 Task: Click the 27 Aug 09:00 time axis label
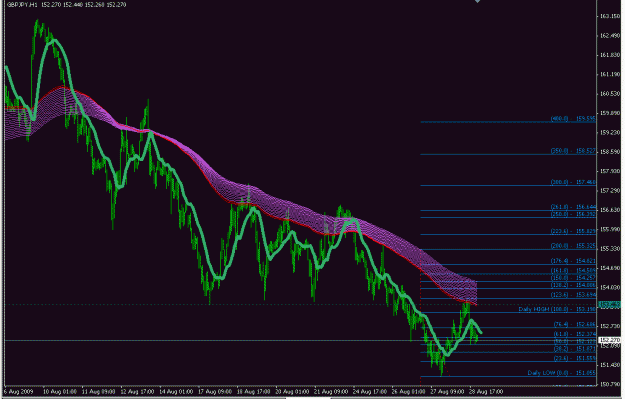point(447,392)
